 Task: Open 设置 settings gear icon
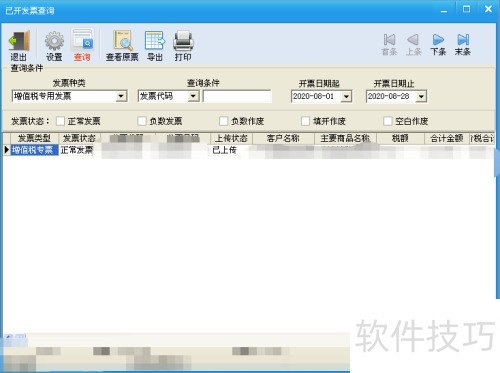[x=54, y=41]
